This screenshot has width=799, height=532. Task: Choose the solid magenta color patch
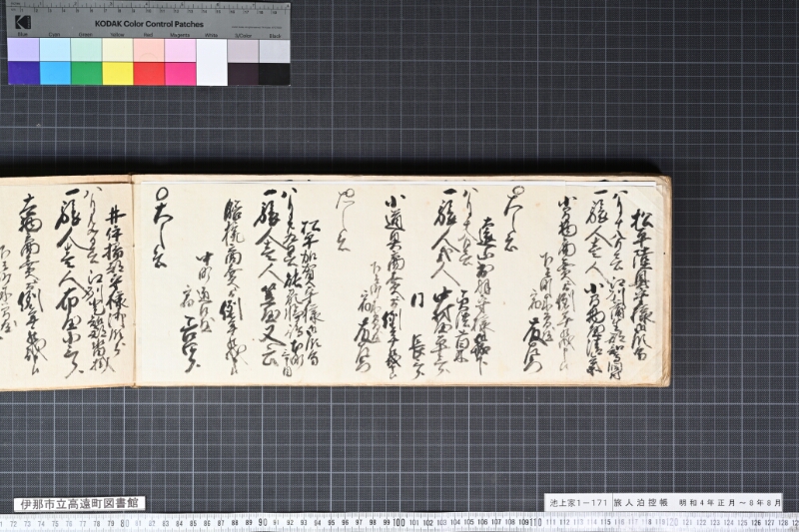pyautogui.click(x=180, y=73)
